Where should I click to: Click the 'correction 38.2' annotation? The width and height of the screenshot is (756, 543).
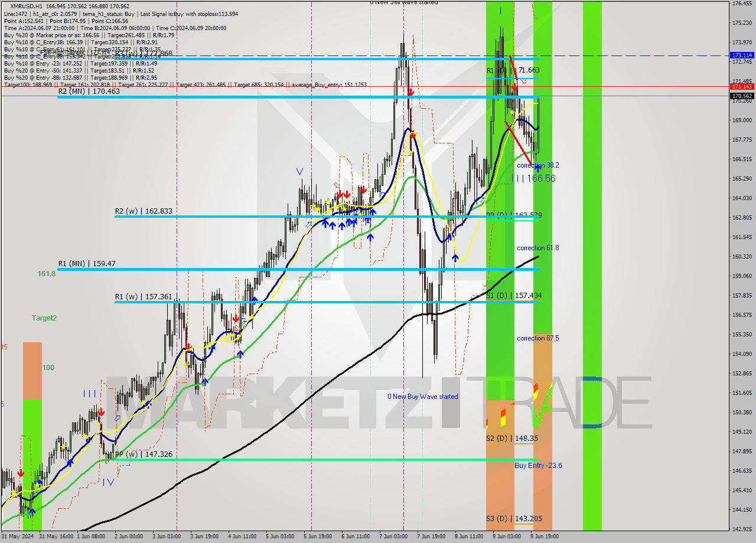point(537,165)
